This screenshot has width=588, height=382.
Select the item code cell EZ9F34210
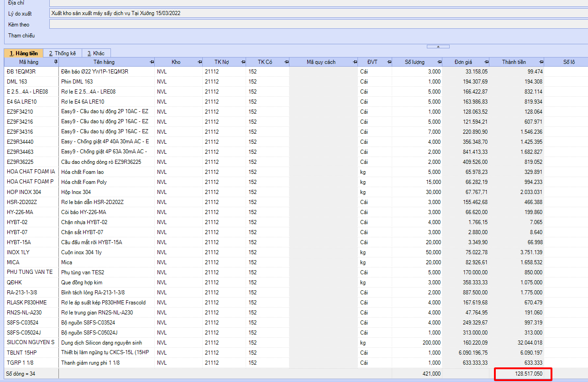[31, 112]
